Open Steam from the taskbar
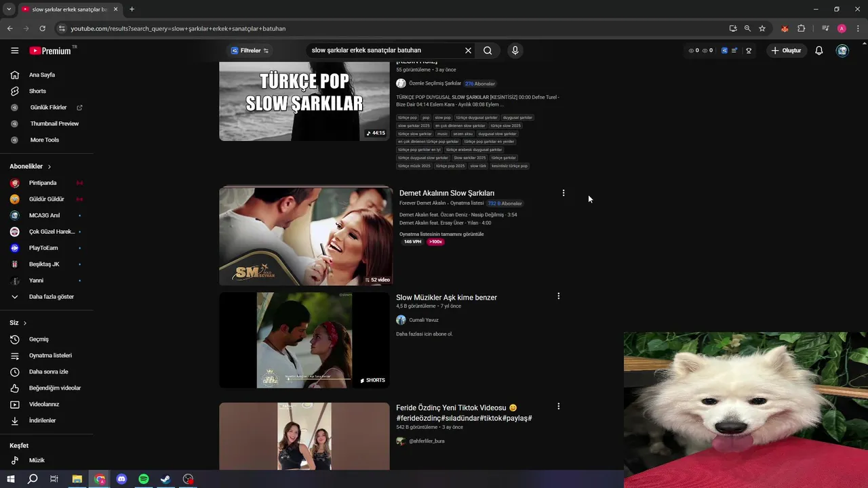868x488 pixels. [165, 479]
